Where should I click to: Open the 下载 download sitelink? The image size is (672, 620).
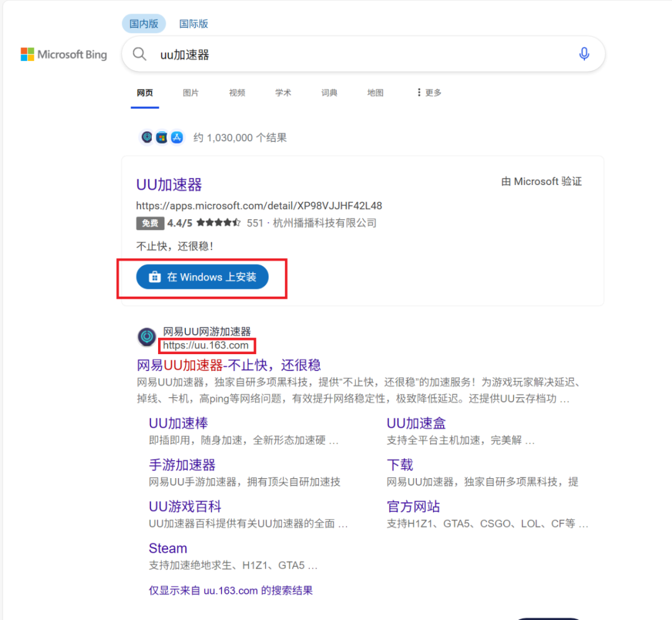(x=400, y=465)
